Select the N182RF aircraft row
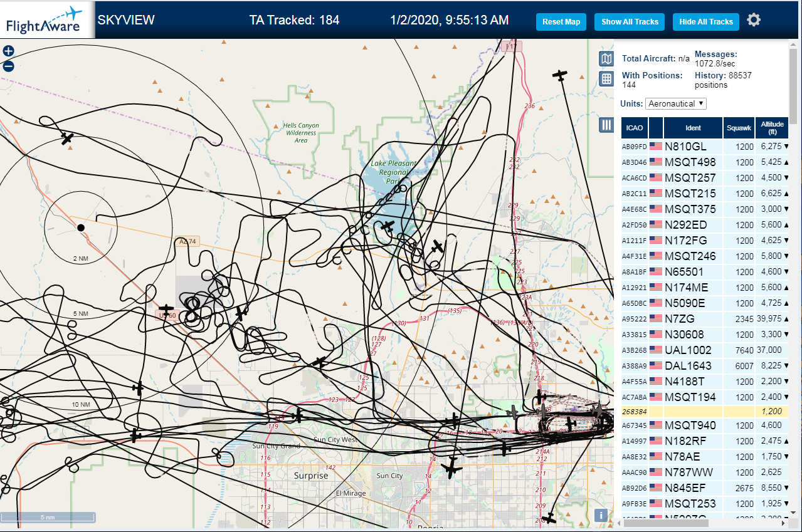The width and height of the screenshot is (802, 532). (705, 441)
